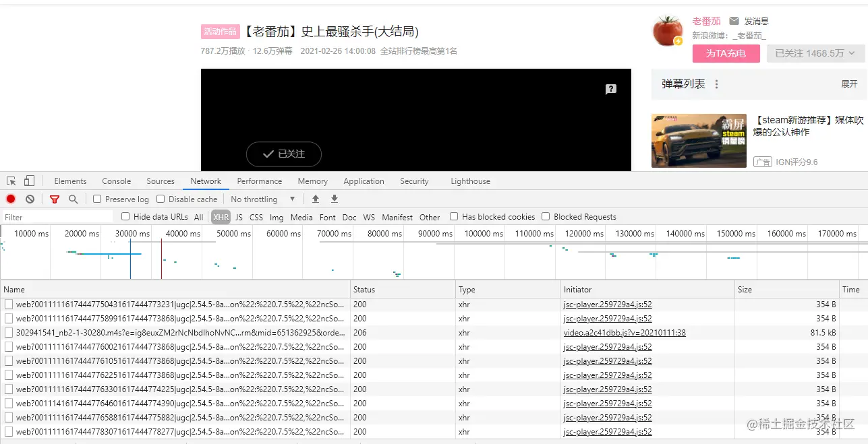Open the Memory tab
Screen dimensions: 868x444
(313, 181)
